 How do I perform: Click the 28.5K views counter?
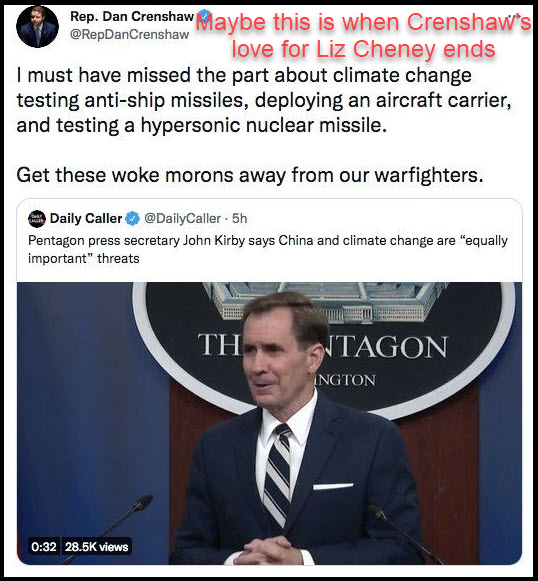point(96,547)
